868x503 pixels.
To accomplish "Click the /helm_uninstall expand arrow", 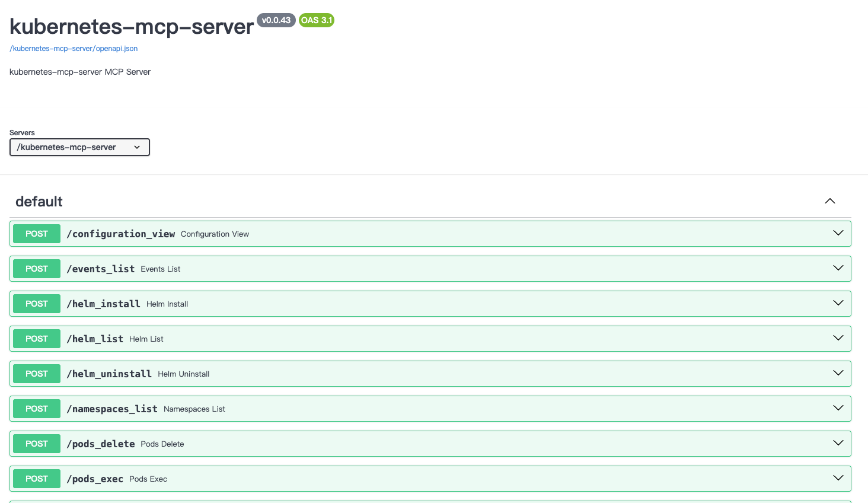I will (838, 373).
